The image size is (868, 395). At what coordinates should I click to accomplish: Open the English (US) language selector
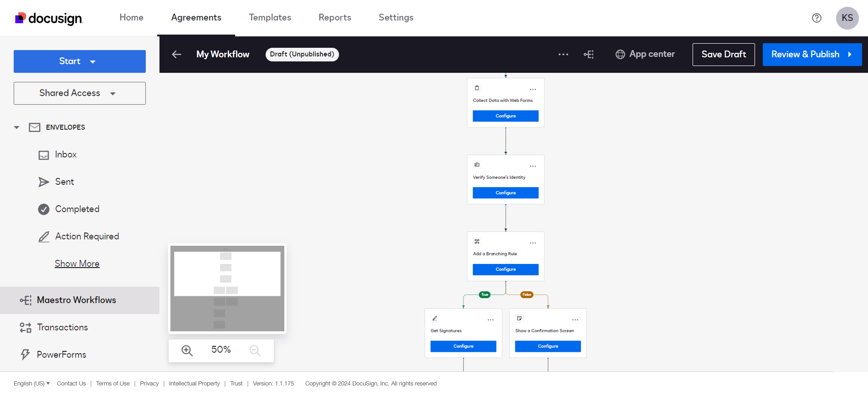[x=31, y=384]
